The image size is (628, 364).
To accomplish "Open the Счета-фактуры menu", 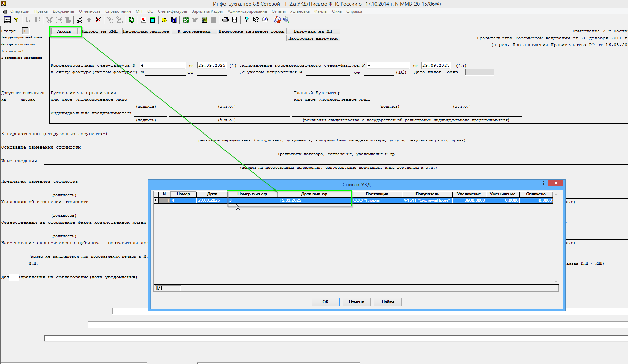I will [172, 11].
